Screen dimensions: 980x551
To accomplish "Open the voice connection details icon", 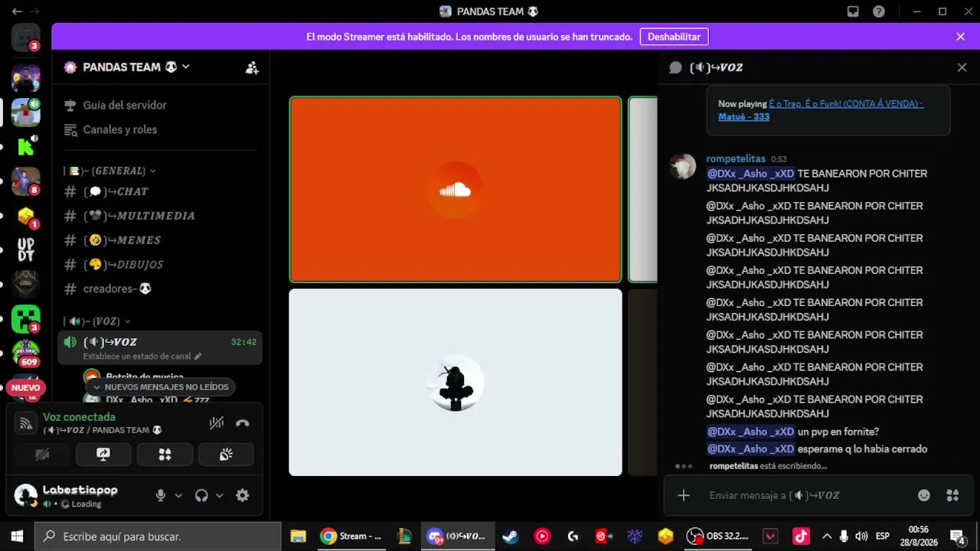I will 26,422.
